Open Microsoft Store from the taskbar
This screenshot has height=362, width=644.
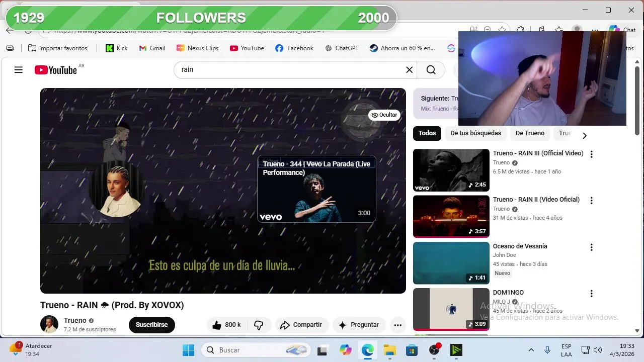412,350
